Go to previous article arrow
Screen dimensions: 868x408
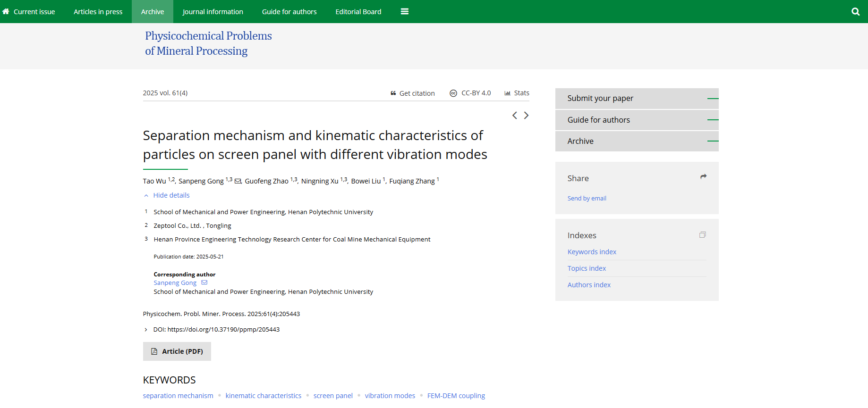point(514,116)
